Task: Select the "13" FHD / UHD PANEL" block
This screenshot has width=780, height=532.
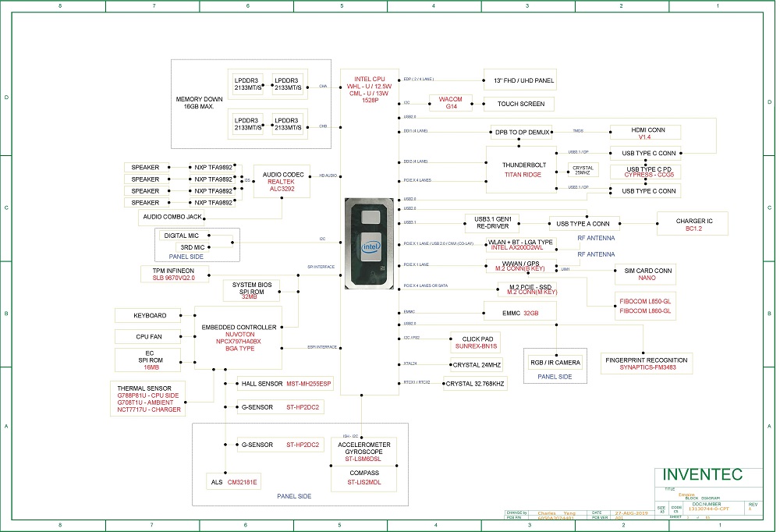Action: click(519, 80)
